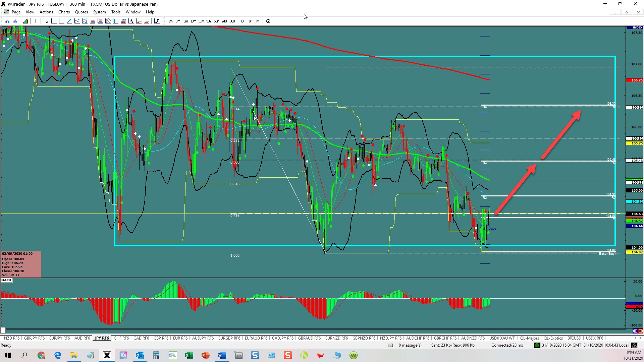The image size is (644, 362).
Task: Select the crosshair cursor tool
Action: coord(36,21)
